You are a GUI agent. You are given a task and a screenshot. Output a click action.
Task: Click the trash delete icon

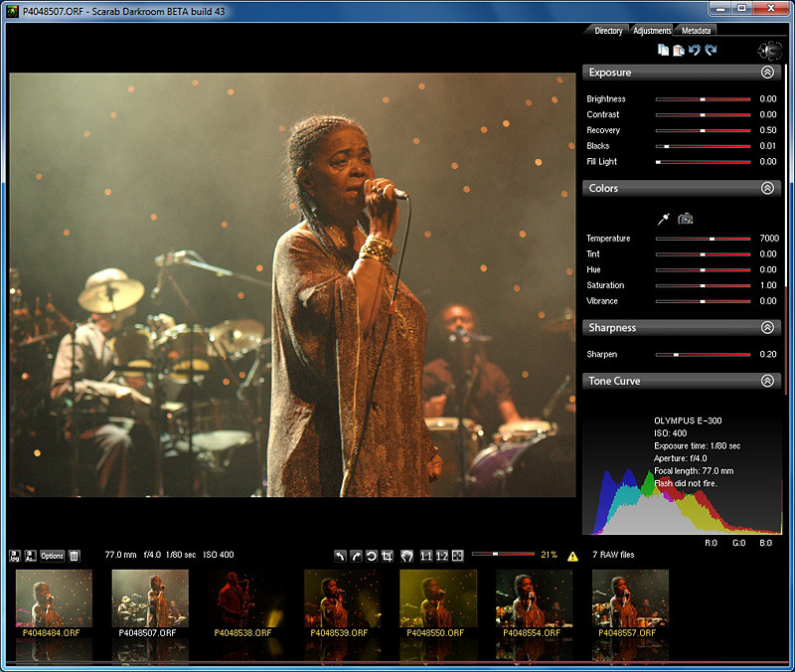pyautogui.click(x=74, y=556)
